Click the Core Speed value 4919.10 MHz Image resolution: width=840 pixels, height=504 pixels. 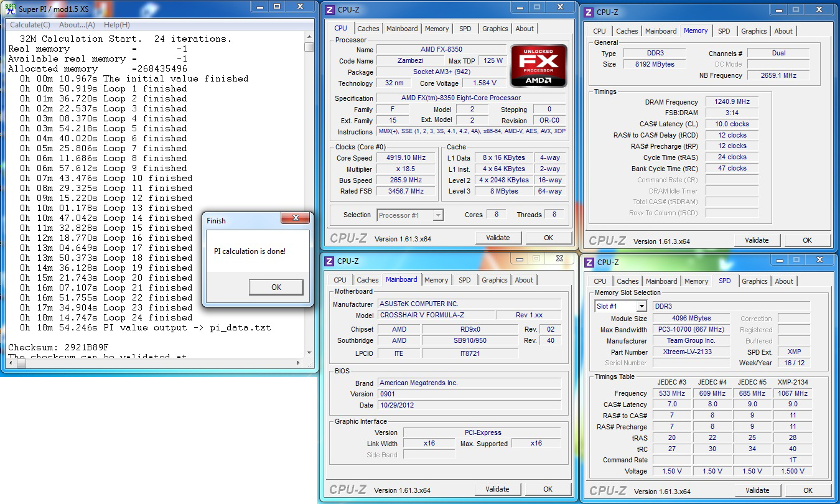click(406, 158)
